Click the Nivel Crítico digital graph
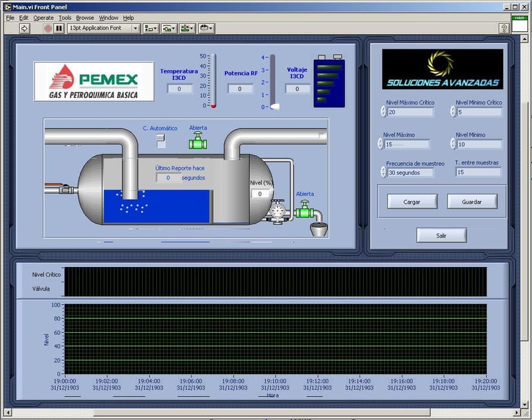532x420 pixels. coord(275,282)
